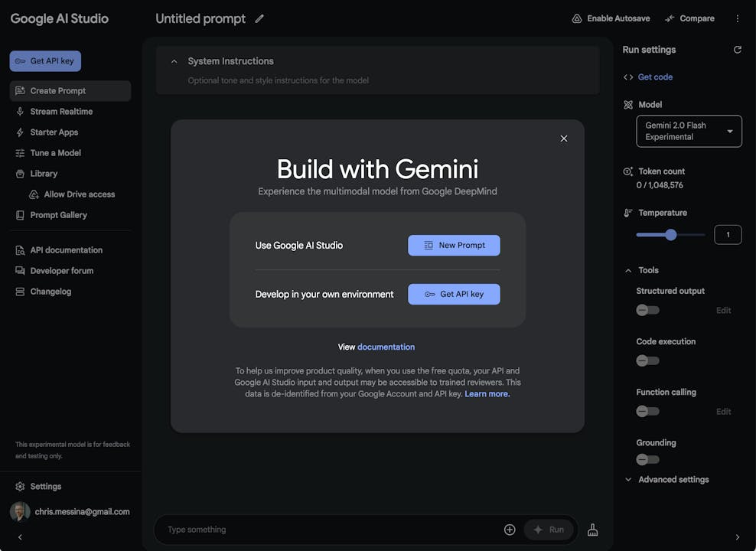This screenshot has width=756, height=551.
Task: Click the System Instructions text field
Action: [279, 80]
